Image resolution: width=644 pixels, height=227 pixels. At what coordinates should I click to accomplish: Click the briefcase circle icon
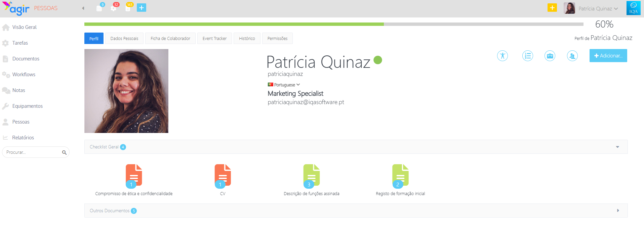pyautogui.click(x=550, y=56)
